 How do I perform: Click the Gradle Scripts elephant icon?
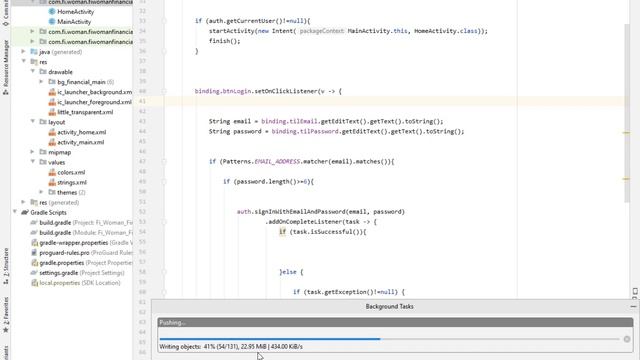25,212
